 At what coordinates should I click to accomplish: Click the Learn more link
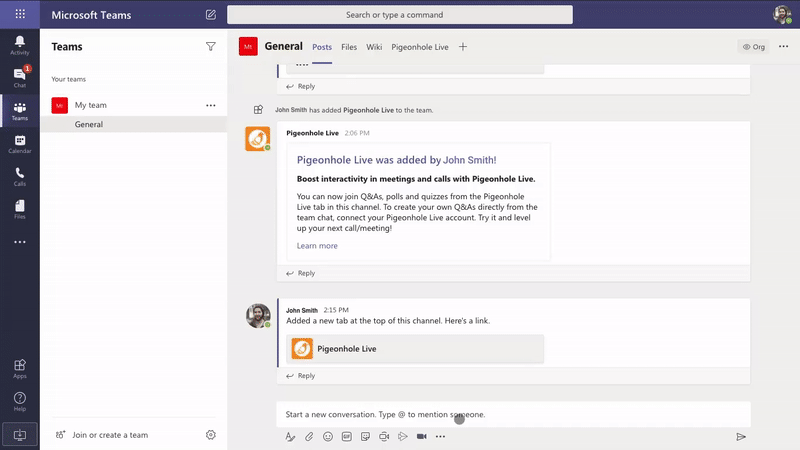click(317, 245)
